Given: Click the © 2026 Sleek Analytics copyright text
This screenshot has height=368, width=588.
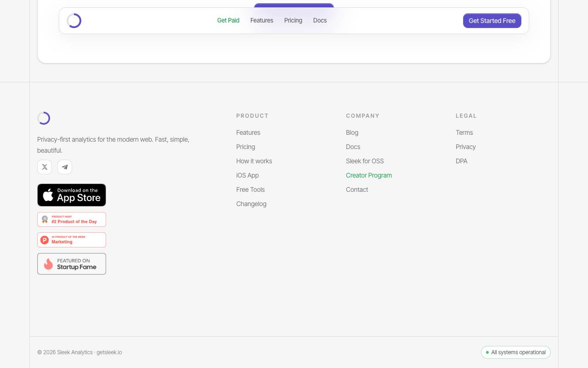Looking at the screenshot, I should click(x=79, y=352).
